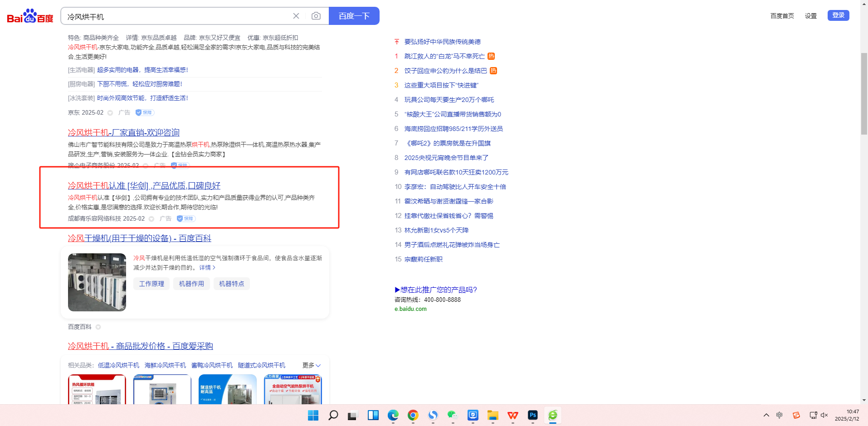The image size is (868, 426).
Task: Click the muted volume tray icon
Action: [x=824, y=415]
